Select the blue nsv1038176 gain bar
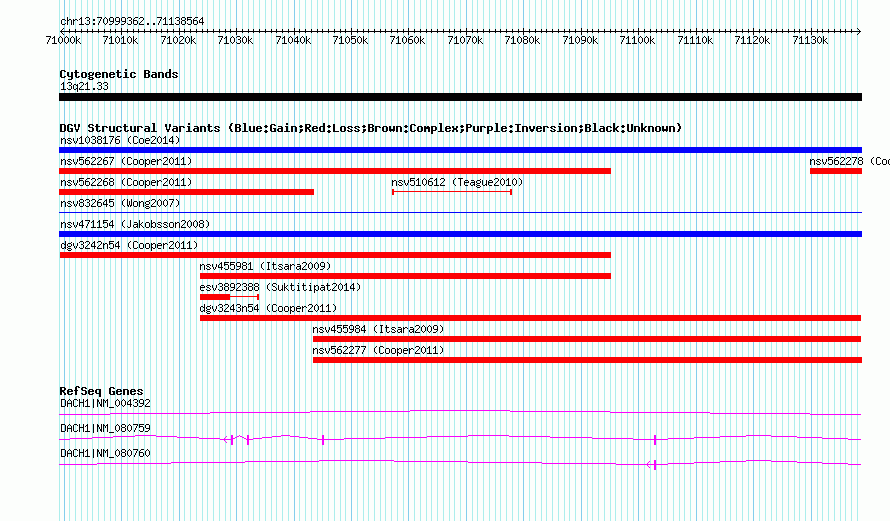This screenshot has height=521, width=890. 460,150
